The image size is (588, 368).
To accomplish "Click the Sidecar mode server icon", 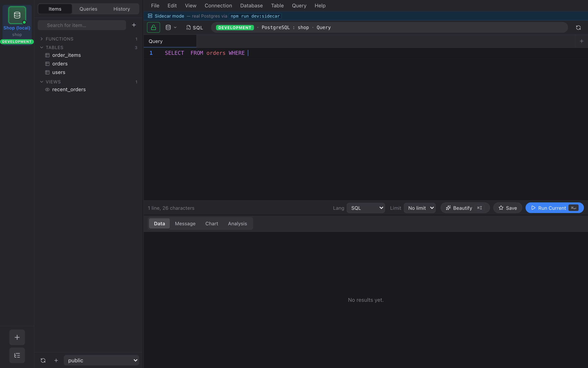I will [150, 16].
